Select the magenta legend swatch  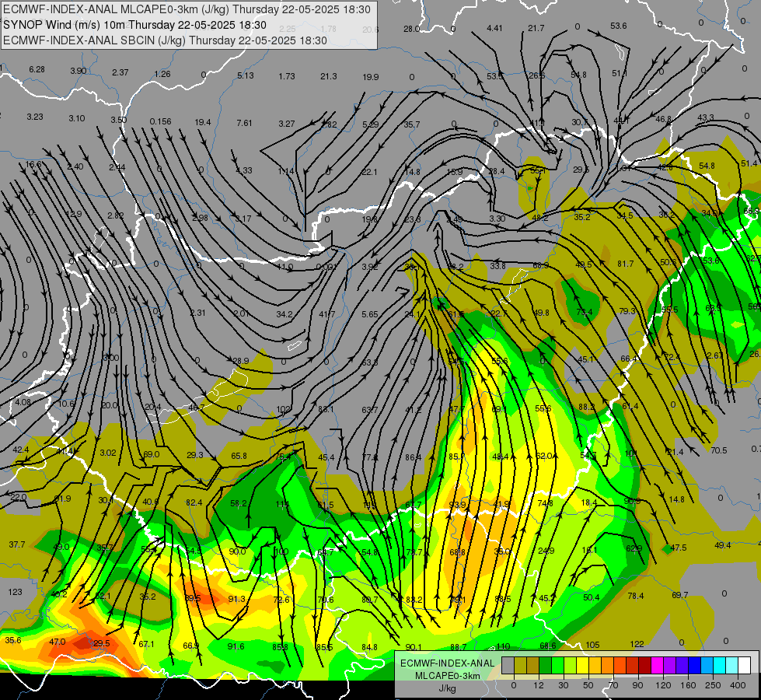coord(657,666)
